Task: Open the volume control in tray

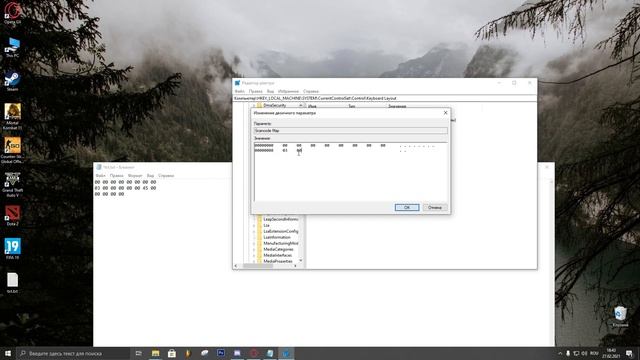Action: point(584,353)
